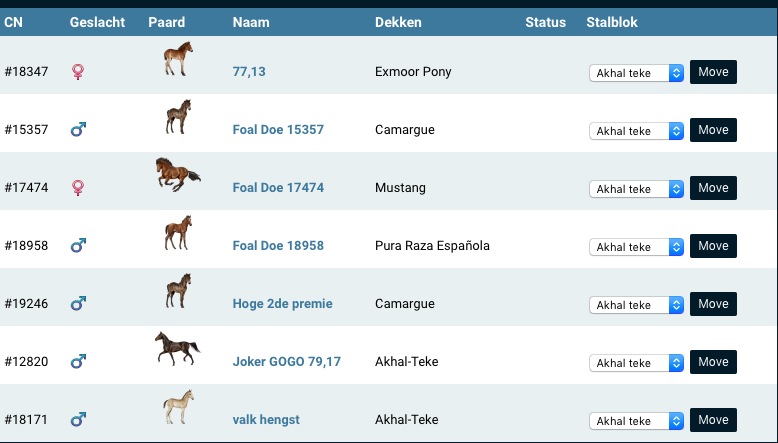The image size is (778, 443).
Task: Click the foal image for Foal Doe 15357
Action: click(178, 118)
